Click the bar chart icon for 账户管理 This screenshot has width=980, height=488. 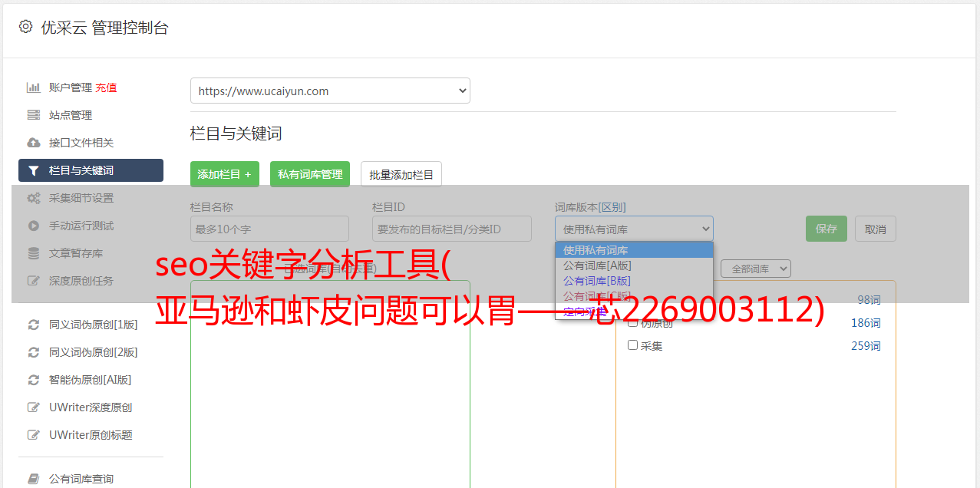tap(33, 87)
